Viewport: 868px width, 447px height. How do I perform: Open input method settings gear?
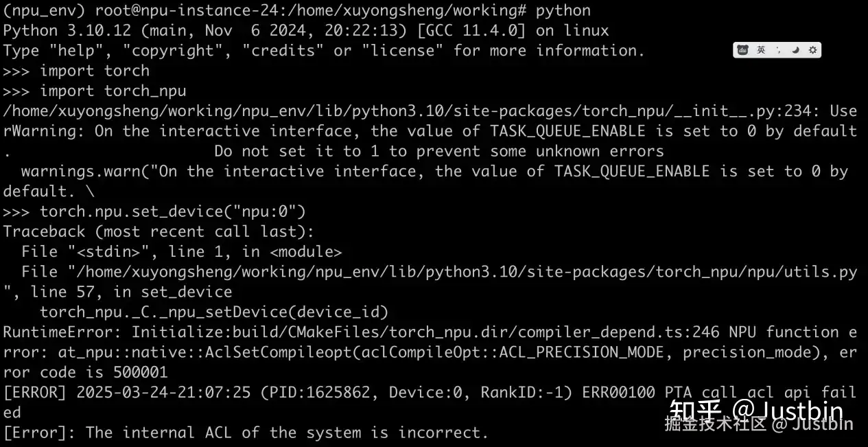point(813,50)
